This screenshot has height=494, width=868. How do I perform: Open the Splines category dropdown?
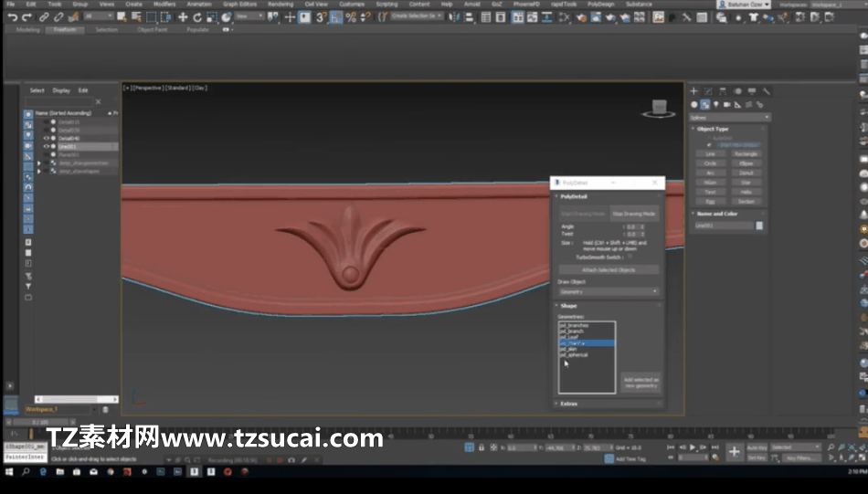click(729, 117)
